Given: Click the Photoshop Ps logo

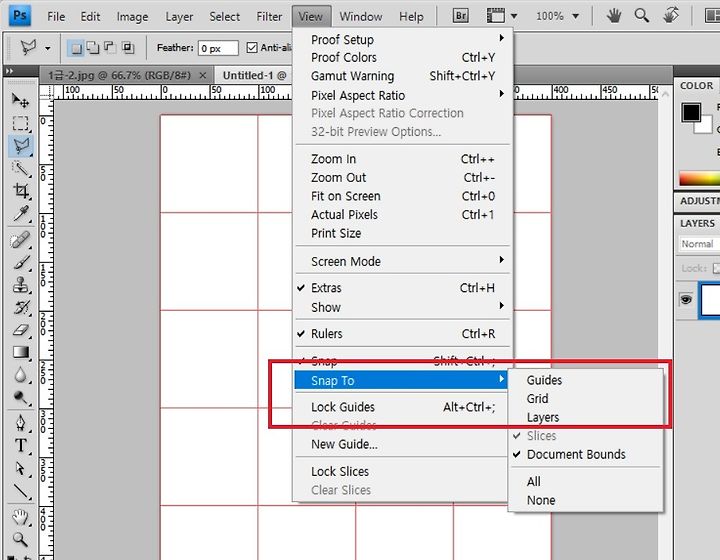Looking at the screenshot, I should (20, 15).
